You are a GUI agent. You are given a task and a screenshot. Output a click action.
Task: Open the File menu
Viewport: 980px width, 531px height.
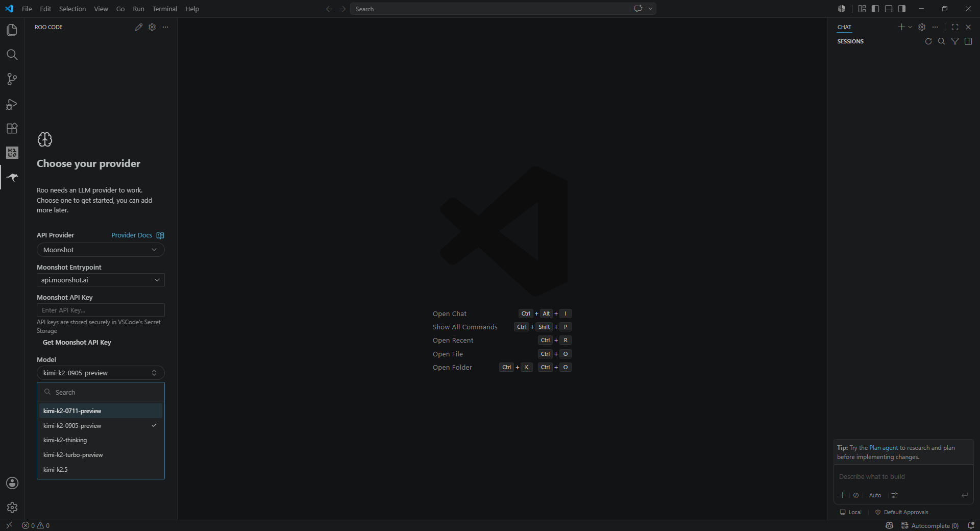pyautogui.click(x=27, y=9)
